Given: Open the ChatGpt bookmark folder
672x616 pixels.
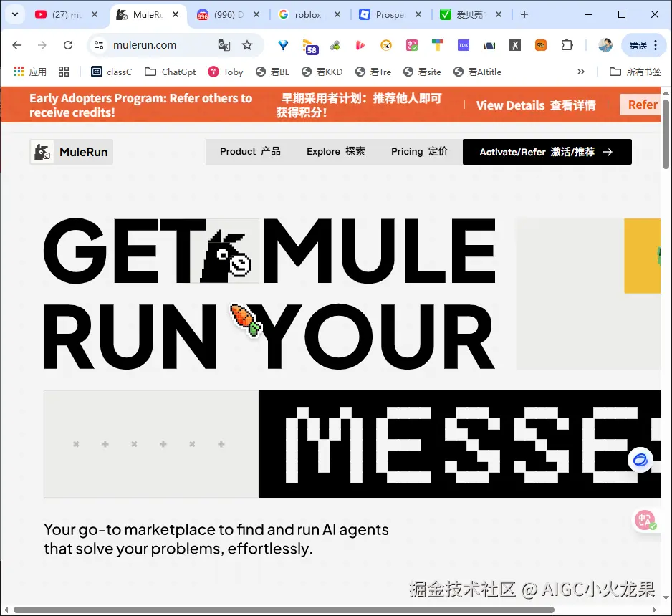Looking at the screenshot, I should click(170, 72).
